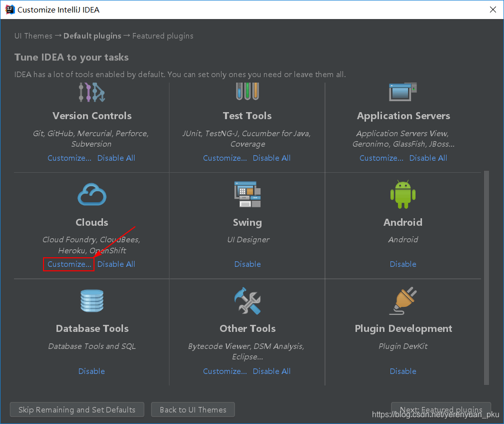Go back to UI Themes button
The width and height of the screenshot is (504, 424).
pos(193,409)
